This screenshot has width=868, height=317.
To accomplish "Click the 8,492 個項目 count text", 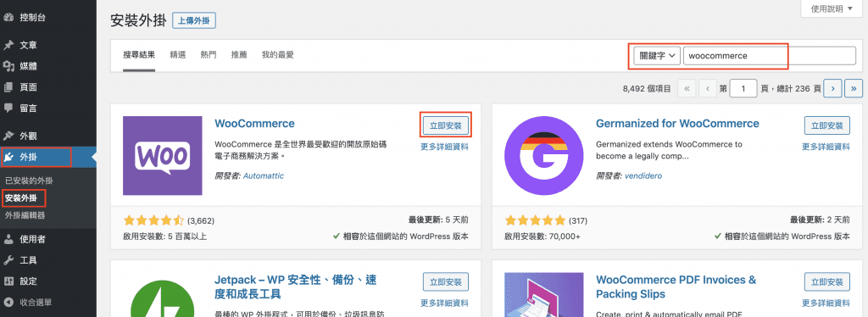I will coord(647,88).
